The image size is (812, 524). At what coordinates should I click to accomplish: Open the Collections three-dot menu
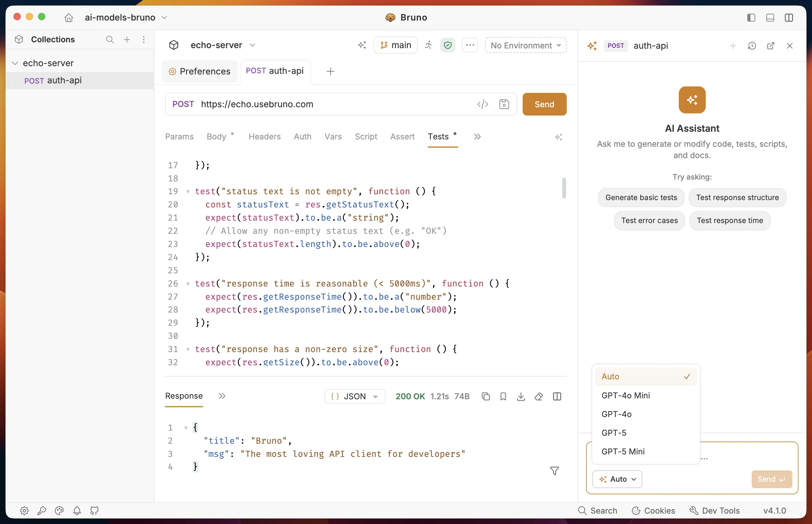pyautogui.click(x=144, y=40)
